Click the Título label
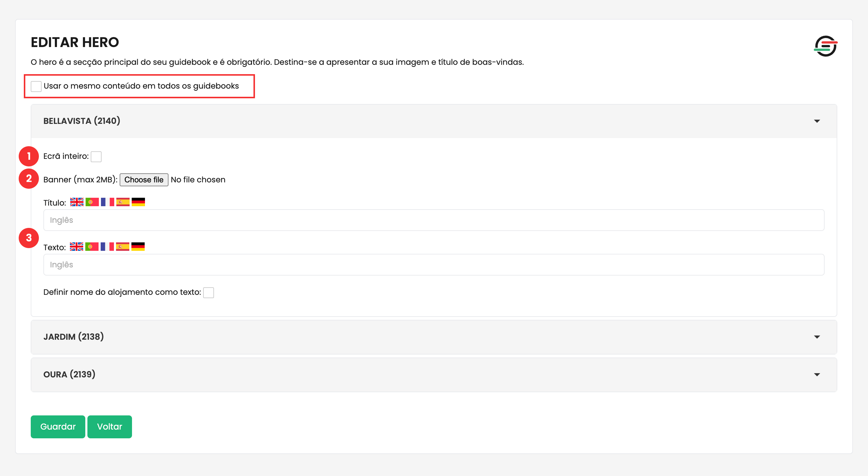The width and height of the screenshot is (868, 476). (55, 203)
